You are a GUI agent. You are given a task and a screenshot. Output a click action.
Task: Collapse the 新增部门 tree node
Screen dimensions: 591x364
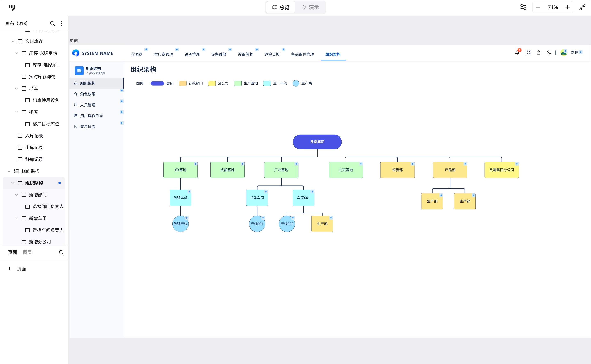[16, 195]
